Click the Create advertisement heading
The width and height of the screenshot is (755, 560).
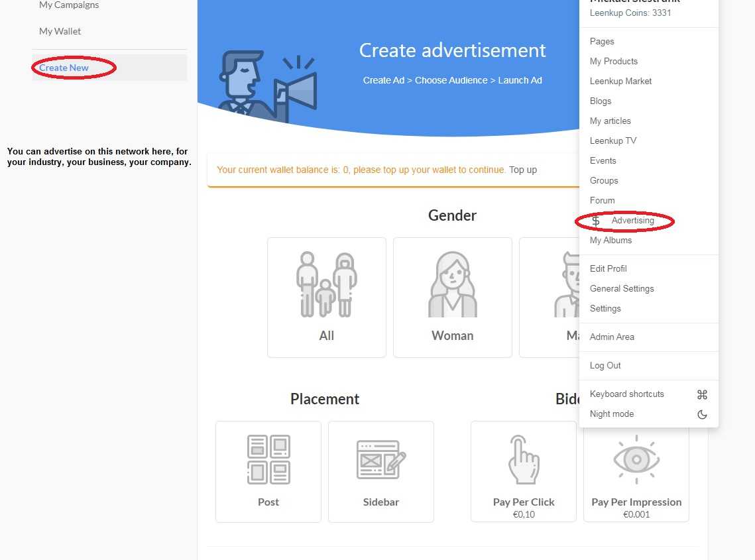453,50
